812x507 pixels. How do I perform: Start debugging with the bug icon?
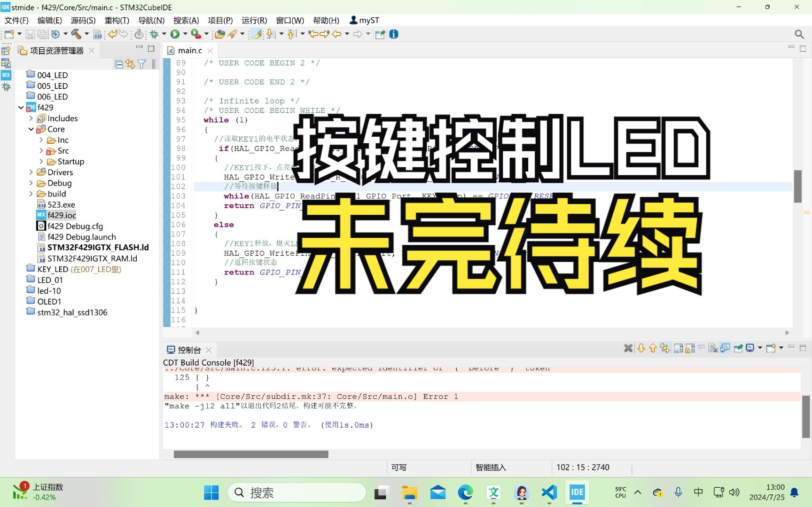(x=155, y=34)
